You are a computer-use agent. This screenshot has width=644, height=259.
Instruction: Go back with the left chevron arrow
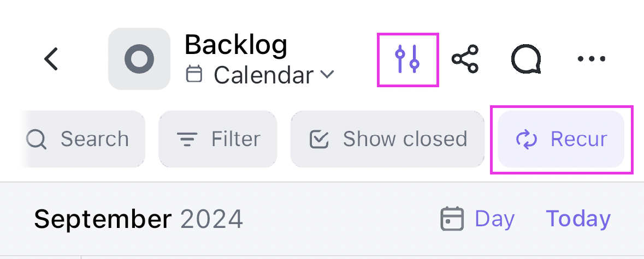(x=51, y=59)
